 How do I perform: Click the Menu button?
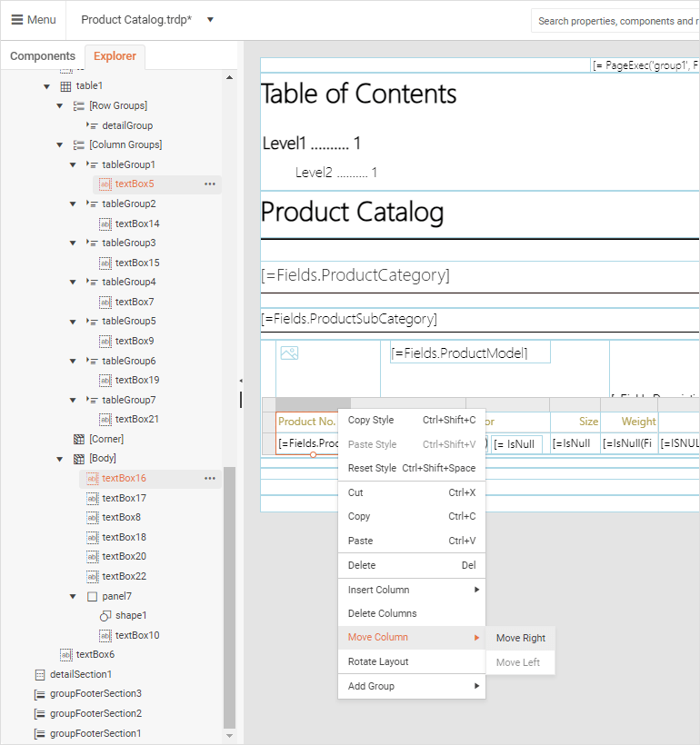coord(34,19)
